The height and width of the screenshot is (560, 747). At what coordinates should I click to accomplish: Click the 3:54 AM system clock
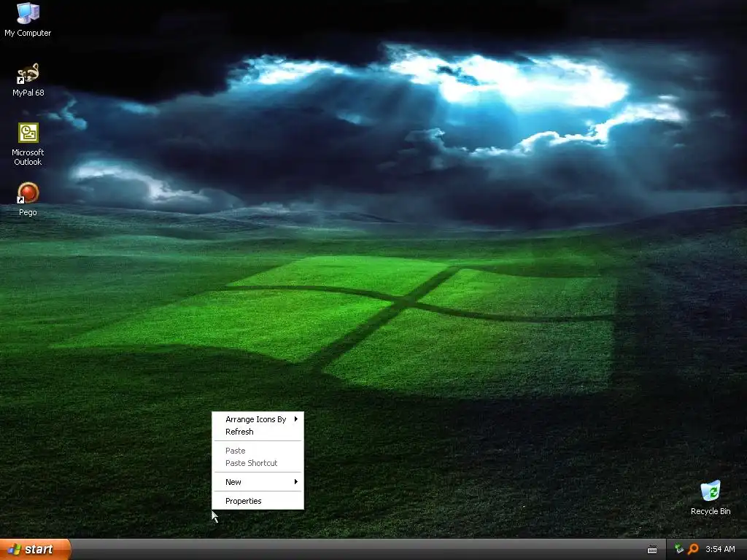click(x=720, y=549)
